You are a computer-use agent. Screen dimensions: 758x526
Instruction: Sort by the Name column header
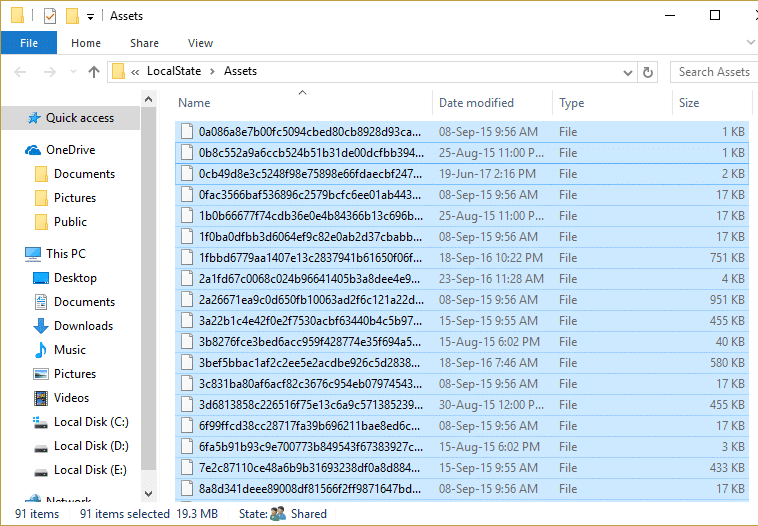tap(303, 103)
